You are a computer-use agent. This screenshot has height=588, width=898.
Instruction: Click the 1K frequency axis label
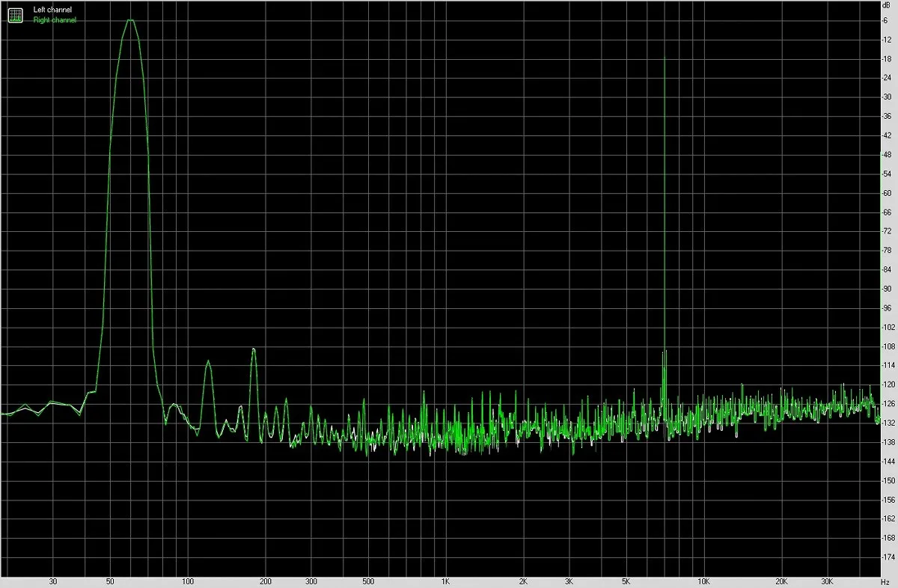point(445,581)
